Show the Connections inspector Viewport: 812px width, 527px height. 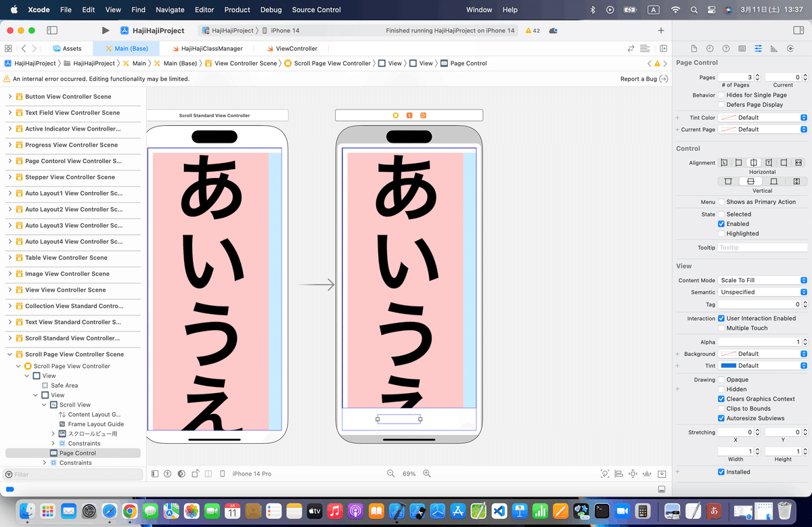click(790, 49)
